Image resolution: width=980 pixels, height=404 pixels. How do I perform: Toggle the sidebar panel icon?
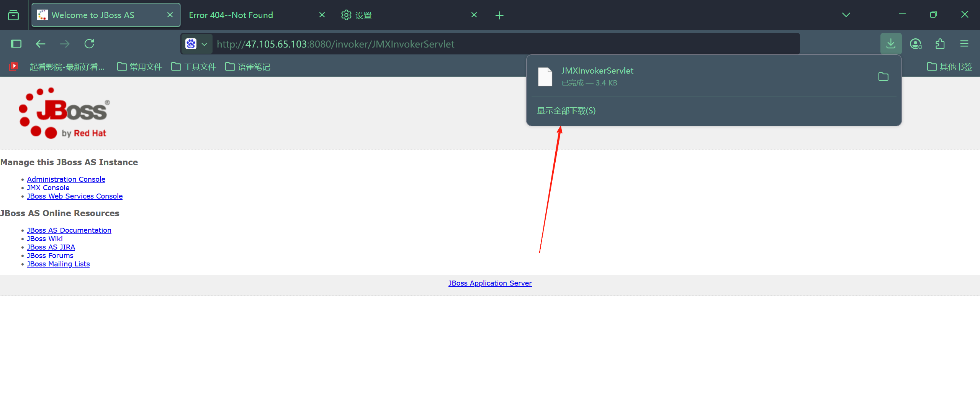[x=16, y=44]
